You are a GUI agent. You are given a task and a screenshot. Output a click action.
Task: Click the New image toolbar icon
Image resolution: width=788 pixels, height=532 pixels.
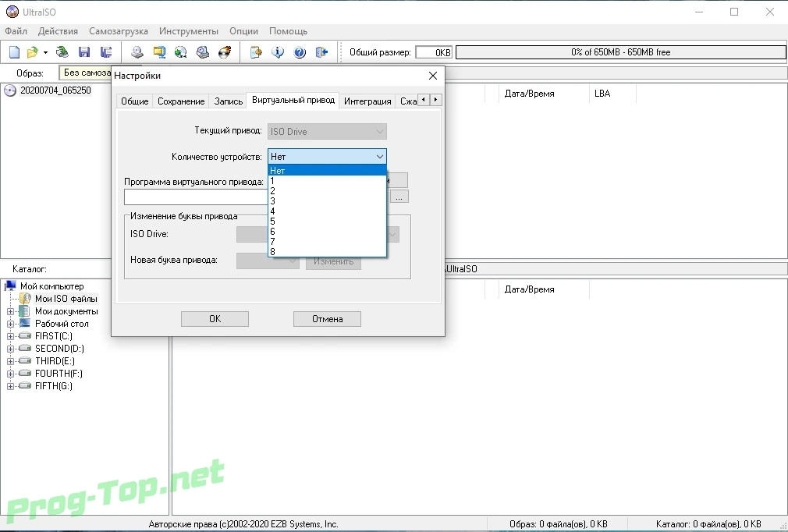coord(14,52)
